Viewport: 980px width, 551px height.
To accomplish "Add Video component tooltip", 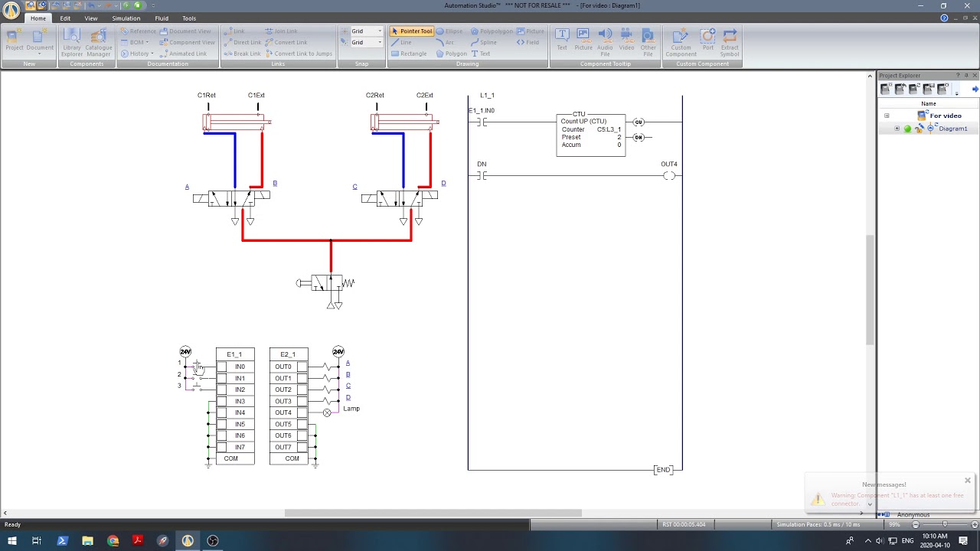I will [x=626, y=40].
